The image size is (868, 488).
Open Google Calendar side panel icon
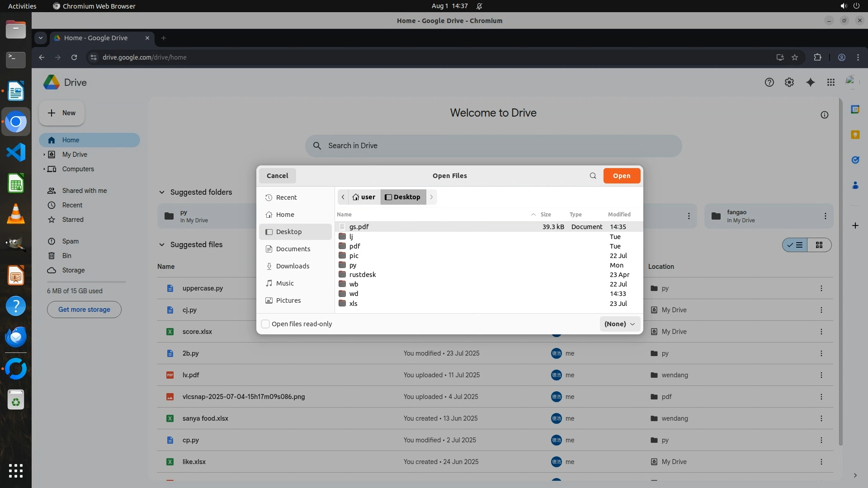point(854,109)
